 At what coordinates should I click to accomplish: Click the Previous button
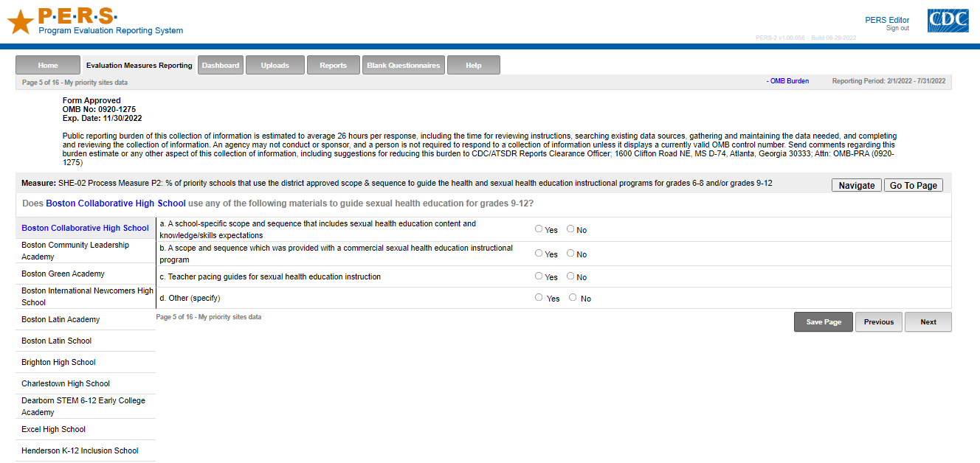[x=878, y=322]
